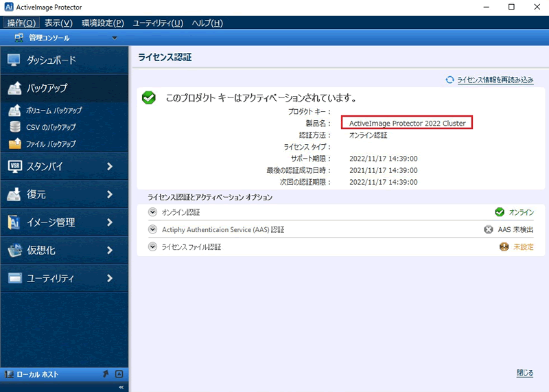Click the reload license refresh icon
Image resolution: width=549 pixels, height=392 pixels.
[449, 80]
